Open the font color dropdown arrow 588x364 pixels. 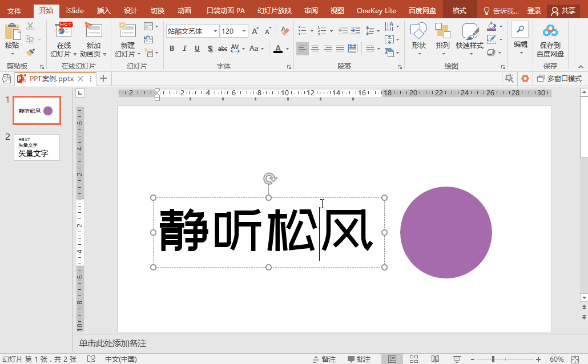287,48
